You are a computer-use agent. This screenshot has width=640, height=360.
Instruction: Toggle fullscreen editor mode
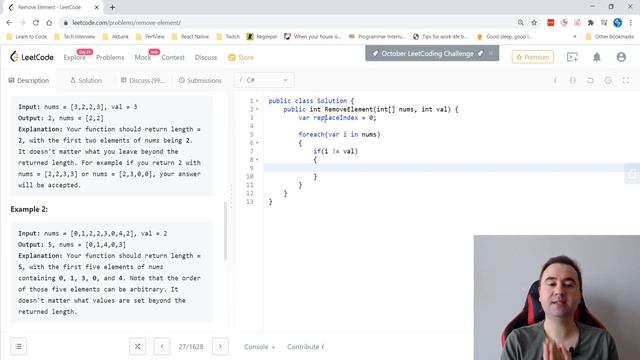click(626, 80)
